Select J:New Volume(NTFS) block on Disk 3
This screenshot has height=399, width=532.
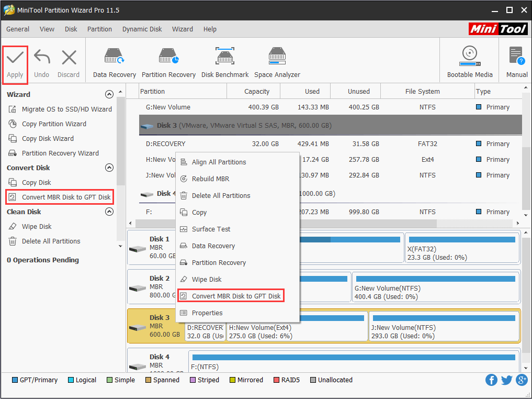coord(444,327)
